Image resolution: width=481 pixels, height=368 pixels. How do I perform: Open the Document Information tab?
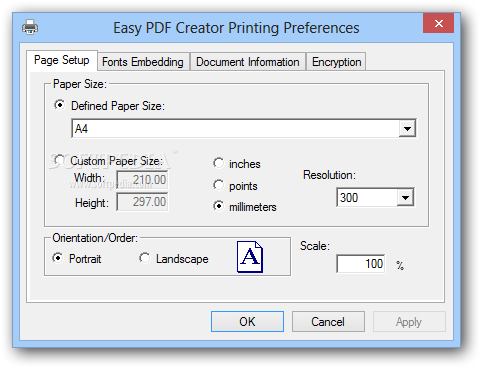tap(248, 62)
